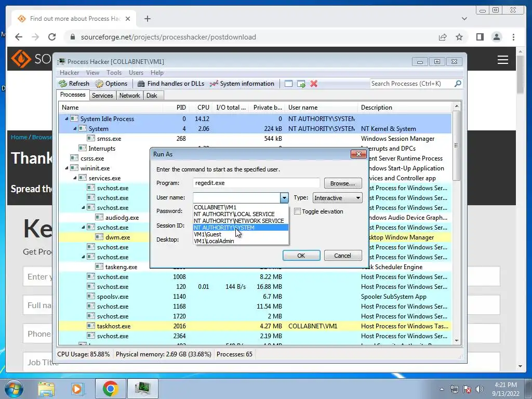Collapse svchost.exe parent of taskeng.exe

tap(83, 257)
